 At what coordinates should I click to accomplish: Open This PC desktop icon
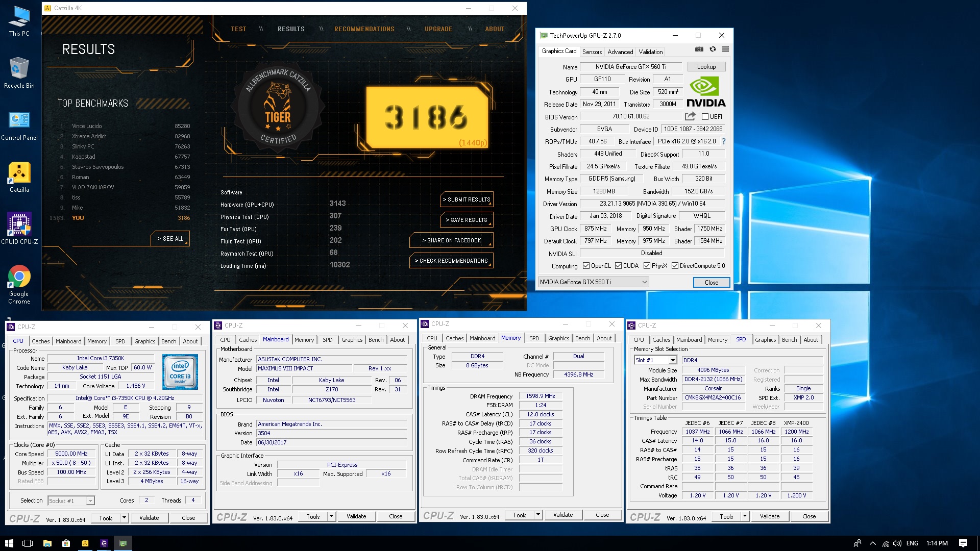point(19,21)
